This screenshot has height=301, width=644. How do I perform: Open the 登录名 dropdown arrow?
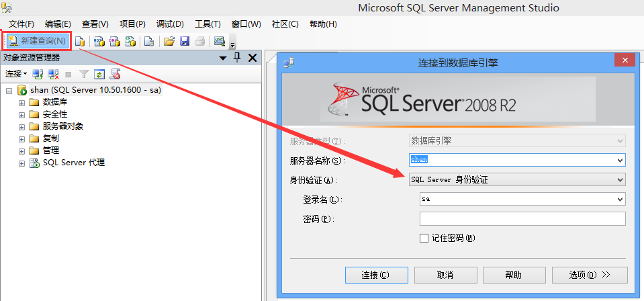(x=620, y=199)
